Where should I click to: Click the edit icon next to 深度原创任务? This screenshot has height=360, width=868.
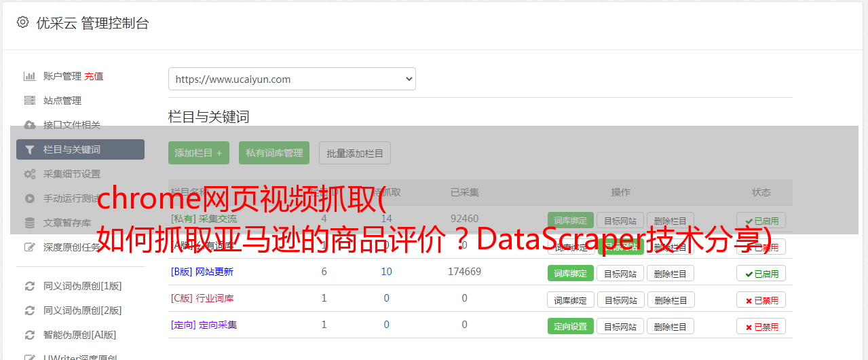pos(29,247)
